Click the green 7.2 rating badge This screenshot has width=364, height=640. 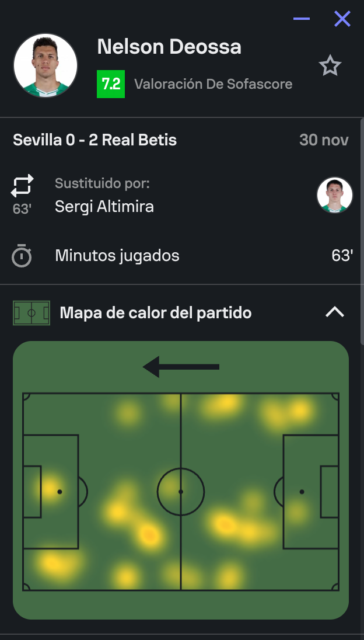[111, 84]
